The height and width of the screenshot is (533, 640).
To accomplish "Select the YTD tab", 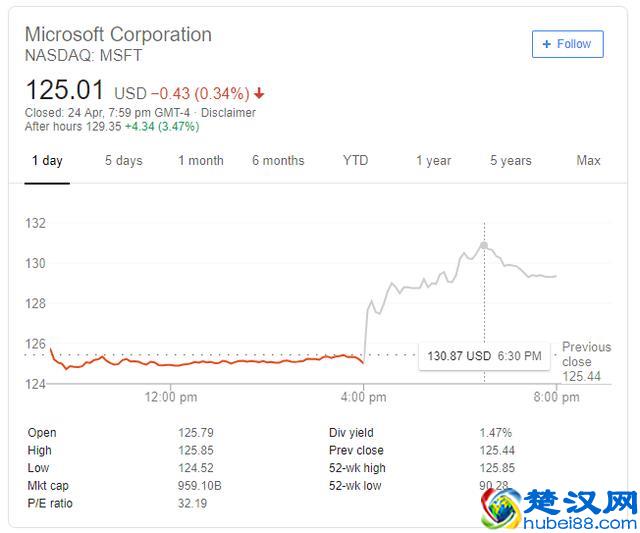I will click(355, 161).
